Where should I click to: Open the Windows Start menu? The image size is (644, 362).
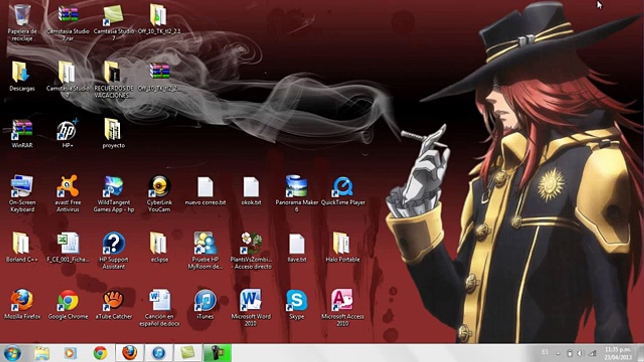click(x=13, y=353)
